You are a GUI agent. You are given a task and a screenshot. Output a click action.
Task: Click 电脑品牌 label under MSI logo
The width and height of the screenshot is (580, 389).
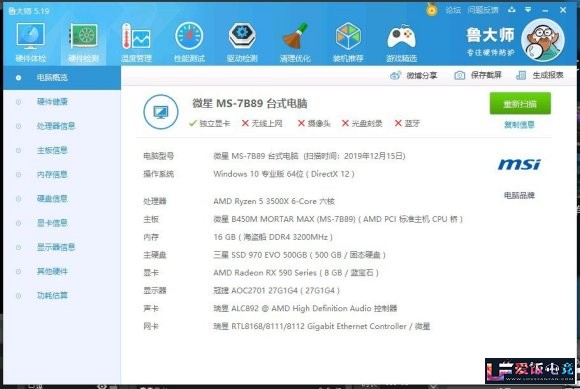pyautogui.click(x=519, y=195)
